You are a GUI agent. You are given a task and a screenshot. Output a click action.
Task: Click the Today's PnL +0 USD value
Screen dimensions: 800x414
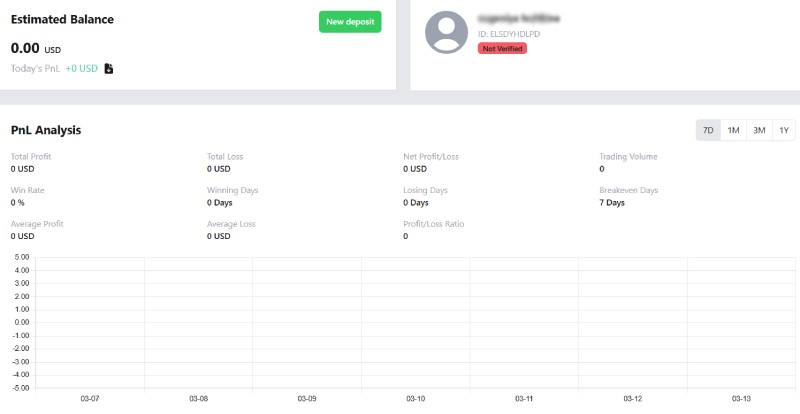point(81,68)
